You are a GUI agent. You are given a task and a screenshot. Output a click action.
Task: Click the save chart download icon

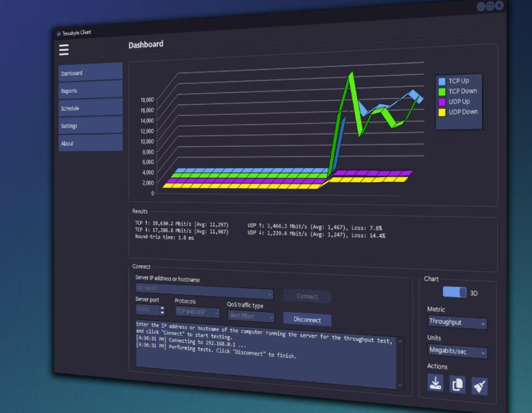click(x=436, y=384)
